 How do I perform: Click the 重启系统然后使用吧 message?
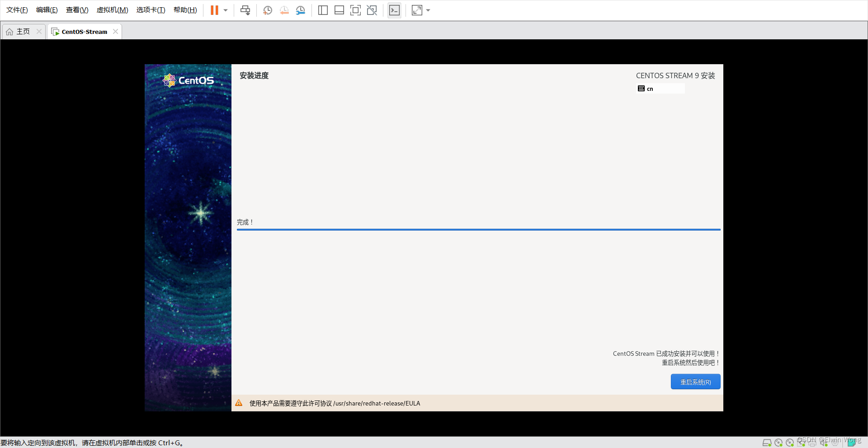[x=691, y=363]
